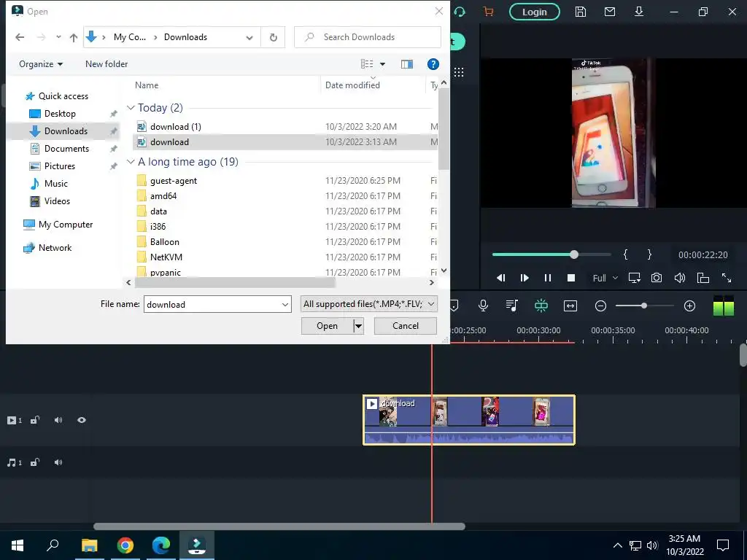Screen dimensions: 747x560
Task: Pause the preview playback
Action: pyautogui.click(x=548, y=278)
